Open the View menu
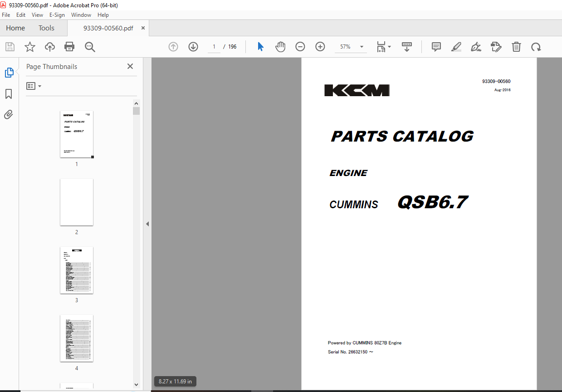Image resolution: width=562 pixels, height=392 pixels. tap(37, 15)
